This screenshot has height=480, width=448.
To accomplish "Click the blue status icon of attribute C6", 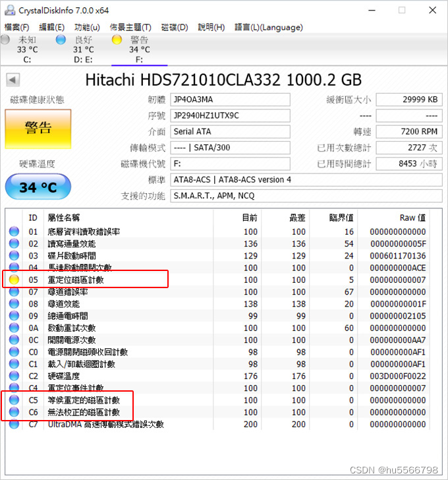I will point(14,411).
